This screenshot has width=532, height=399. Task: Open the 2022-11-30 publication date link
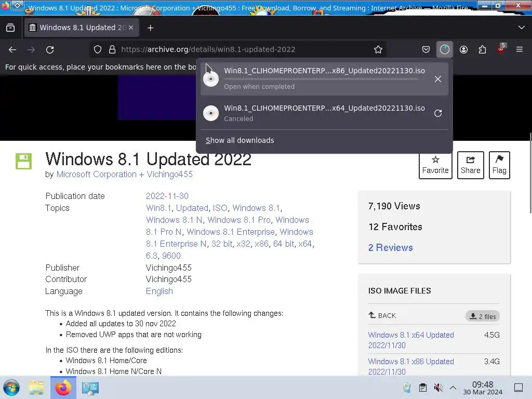point(167,196)
